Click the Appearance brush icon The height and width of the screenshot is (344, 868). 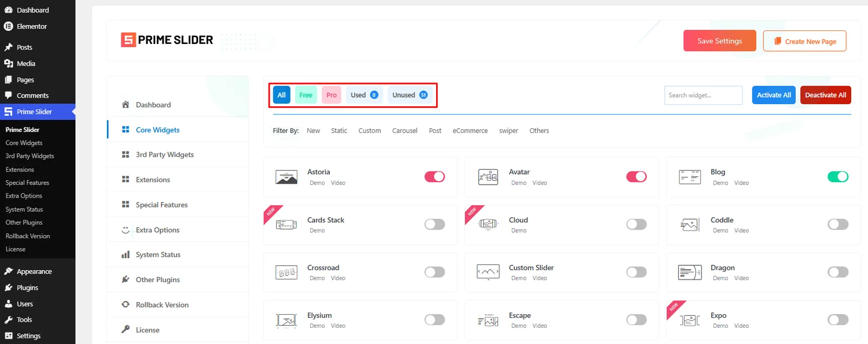[8, 271]
